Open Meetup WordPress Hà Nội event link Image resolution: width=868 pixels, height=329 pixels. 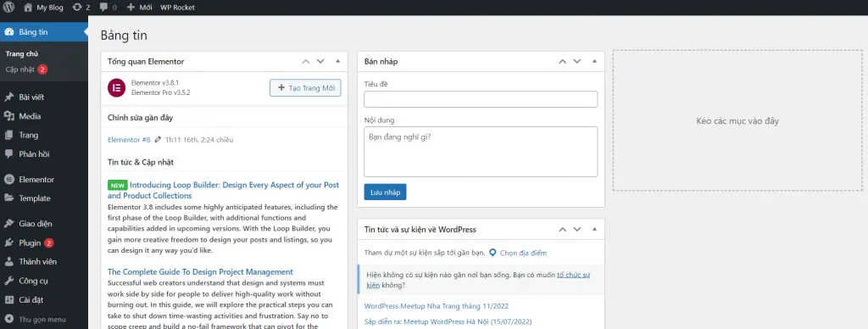(448, 321)
